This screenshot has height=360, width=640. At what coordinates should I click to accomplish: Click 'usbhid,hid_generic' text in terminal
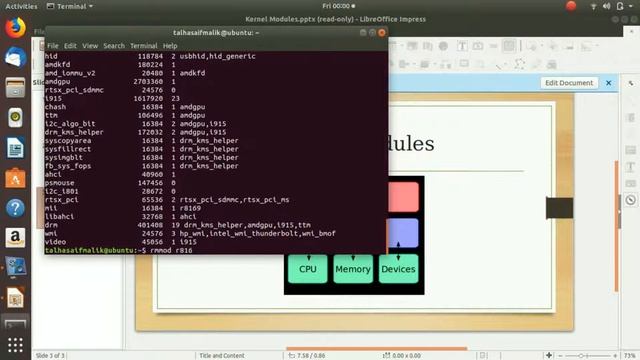218,56
